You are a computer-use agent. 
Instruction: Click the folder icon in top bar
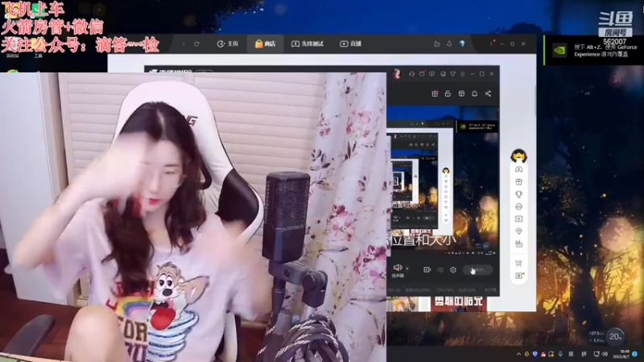point(437,43)
